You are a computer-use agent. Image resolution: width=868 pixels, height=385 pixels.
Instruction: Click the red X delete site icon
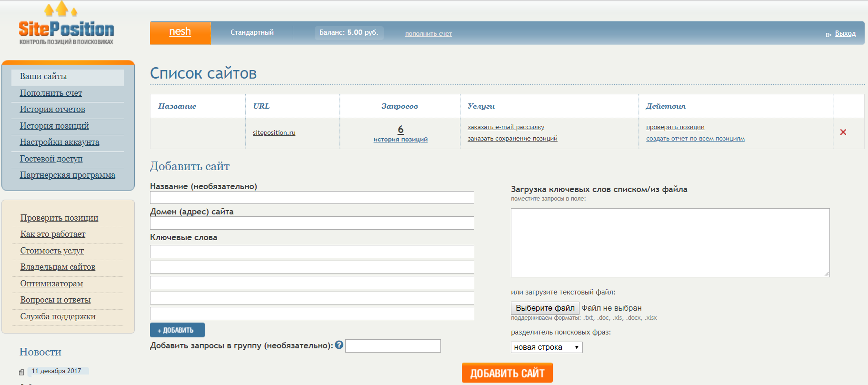pos(843,132)
